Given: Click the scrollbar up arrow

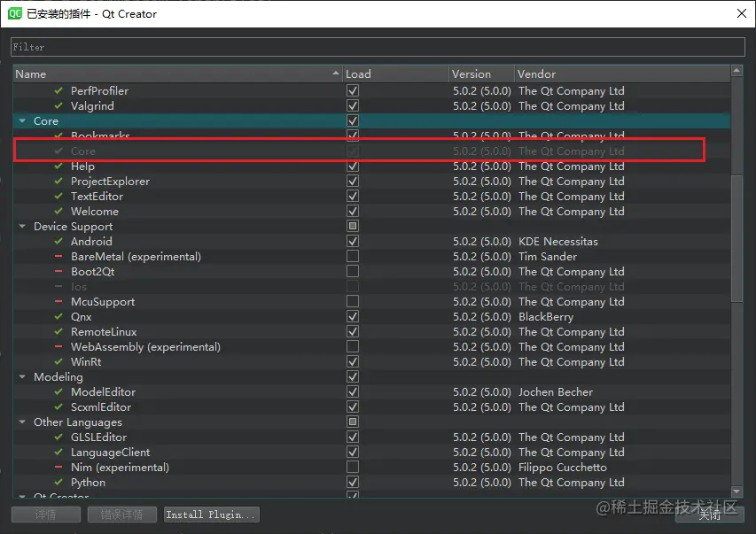Looking at the screenshot, I should click(x=737, y=70).
